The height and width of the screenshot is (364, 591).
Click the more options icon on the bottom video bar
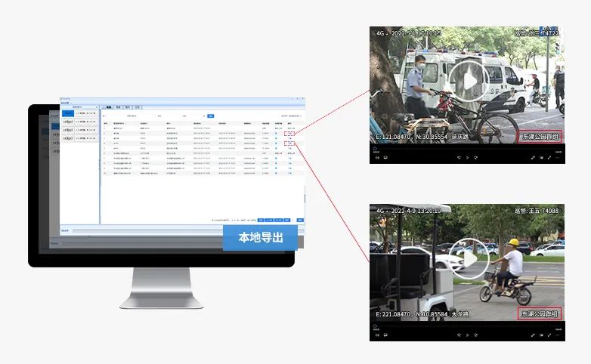(x=558, y=334)
